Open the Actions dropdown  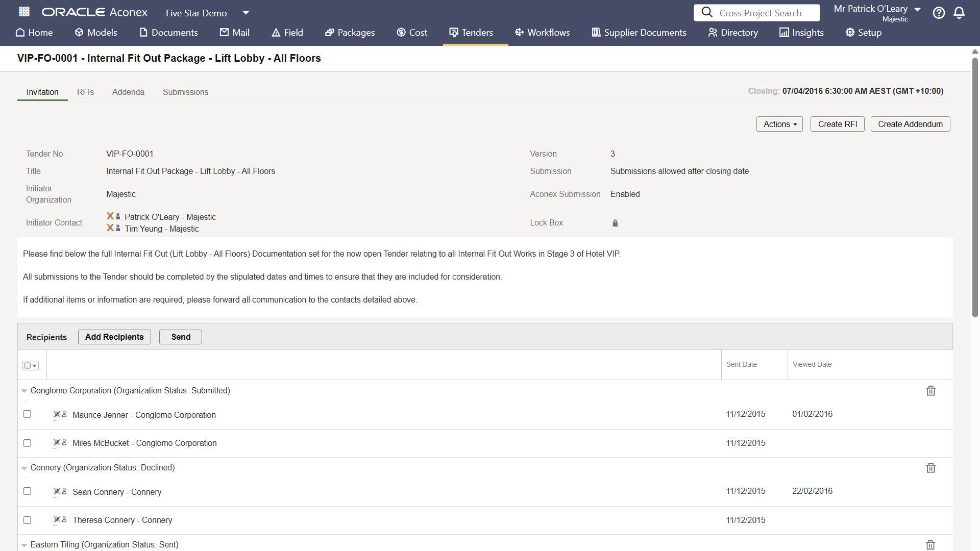tap(779, 124)
